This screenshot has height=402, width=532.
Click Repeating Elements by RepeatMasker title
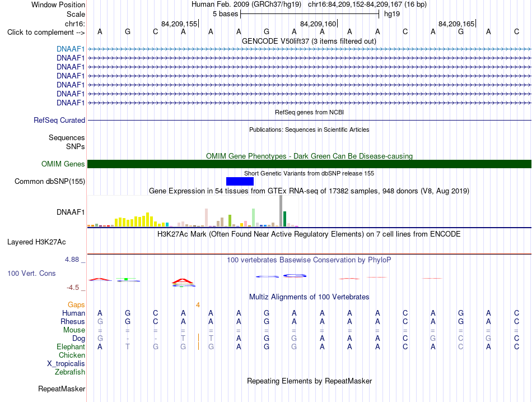click(x=310, y=381)
